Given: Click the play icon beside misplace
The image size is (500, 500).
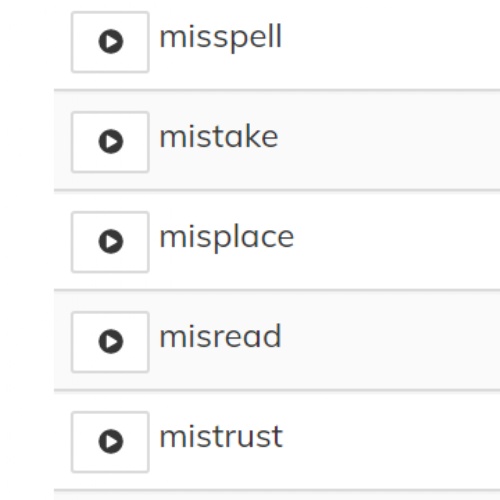Looking at the screenshot, I should (x=111, y=241).
